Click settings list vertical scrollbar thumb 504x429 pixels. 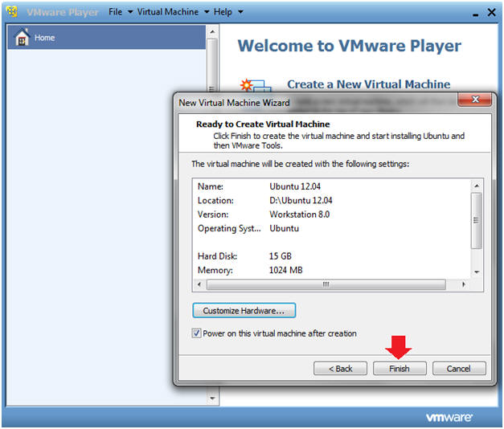pyautogui.click(x=477, y=220)
